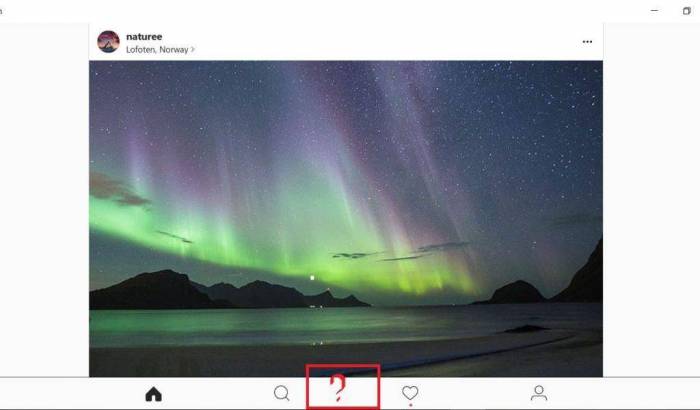Open the naturee username link
The image size is (700, 410).
[144, 37]
